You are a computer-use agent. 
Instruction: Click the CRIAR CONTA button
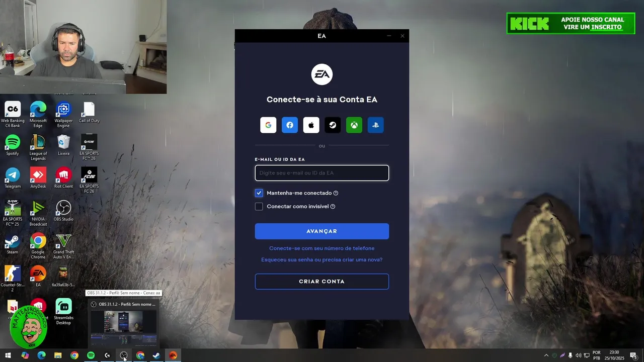click(322, 282)
